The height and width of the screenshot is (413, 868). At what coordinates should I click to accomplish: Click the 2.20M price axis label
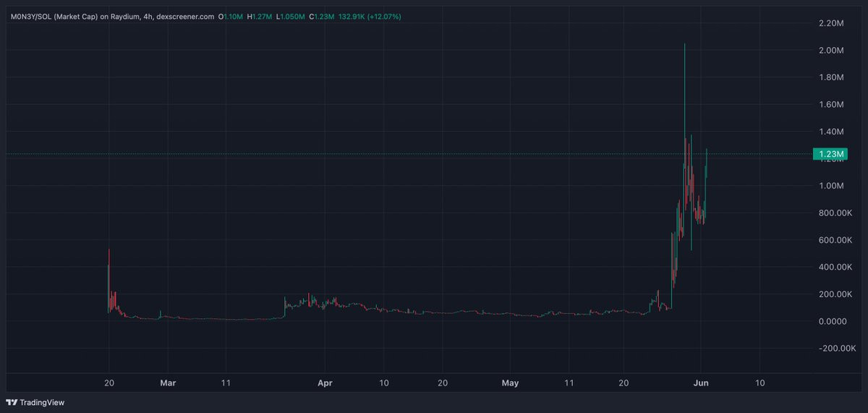pos(830,23)
